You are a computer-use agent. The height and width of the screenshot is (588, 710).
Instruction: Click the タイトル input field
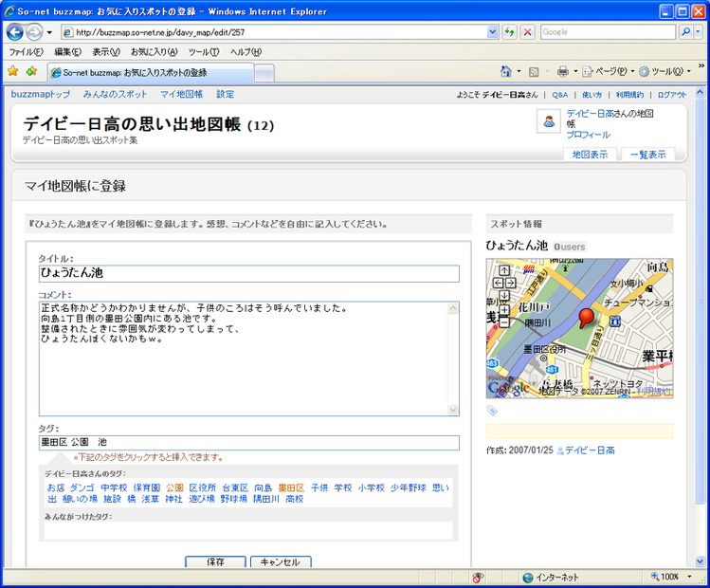tap(249, 273)
